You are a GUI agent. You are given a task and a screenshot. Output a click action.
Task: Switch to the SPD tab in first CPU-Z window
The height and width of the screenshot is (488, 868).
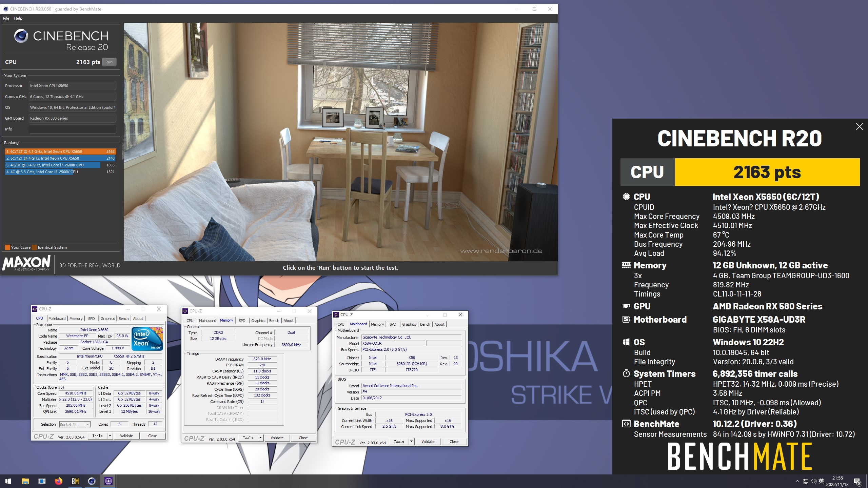tap(92, 319)
